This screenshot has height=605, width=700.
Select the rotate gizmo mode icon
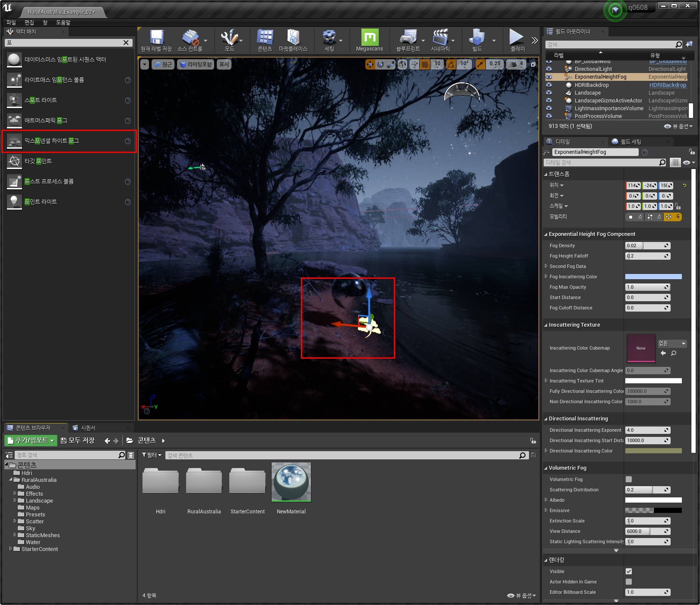pos(380,64)
